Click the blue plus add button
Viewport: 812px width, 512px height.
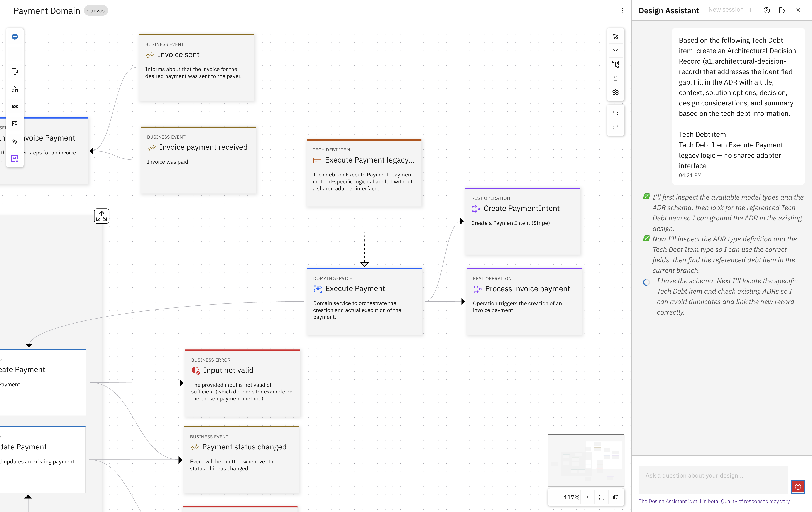[x=15, y=36]
